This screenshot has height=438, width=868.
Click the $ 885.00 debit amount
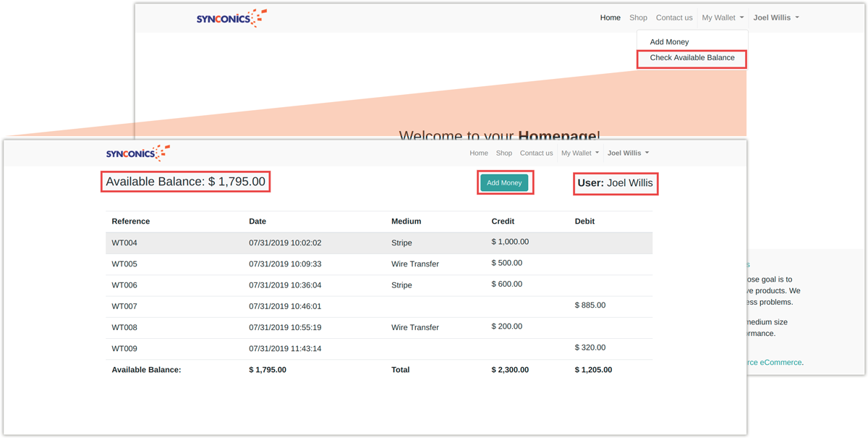(x=590, y=306)
